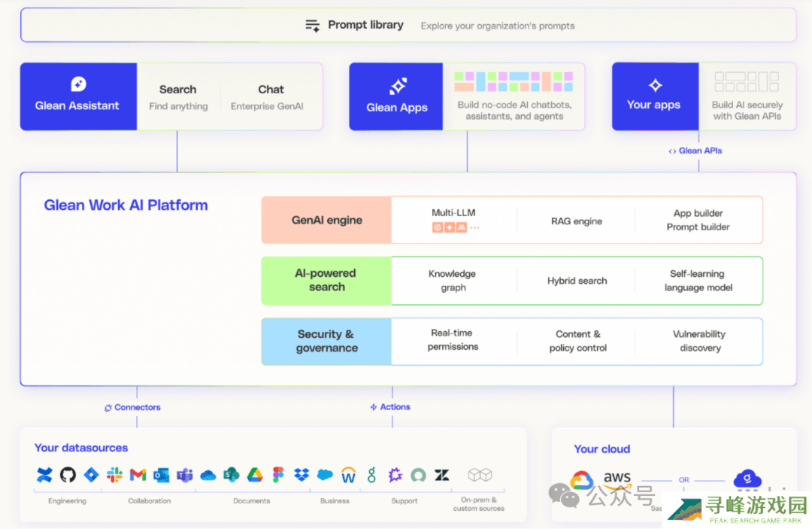This screenshot has height=529, width=812.
Task: Click the Business category label
Action: 335,501
